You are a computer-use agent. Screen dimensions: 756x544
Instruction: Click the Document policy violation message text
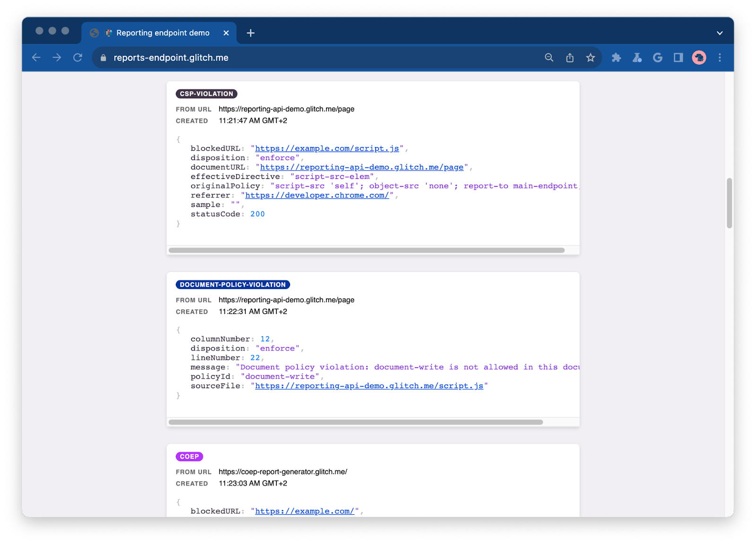point(408,367)
